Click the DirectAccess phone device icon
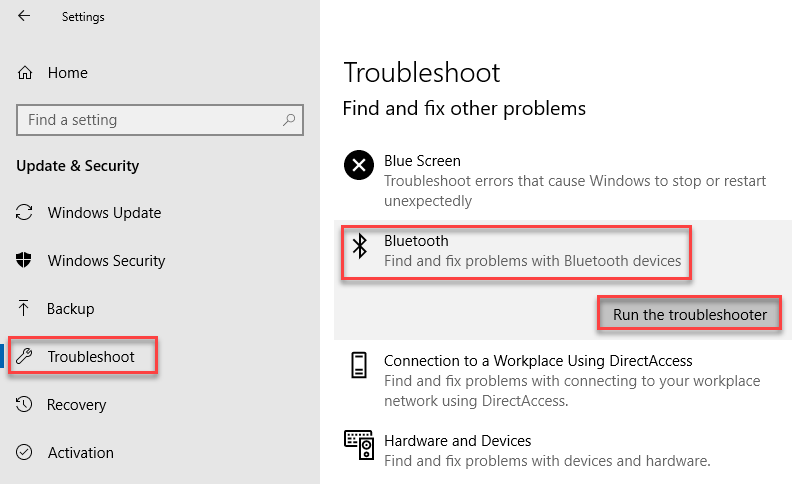The image size is (792, 484). tap(359, 365)
